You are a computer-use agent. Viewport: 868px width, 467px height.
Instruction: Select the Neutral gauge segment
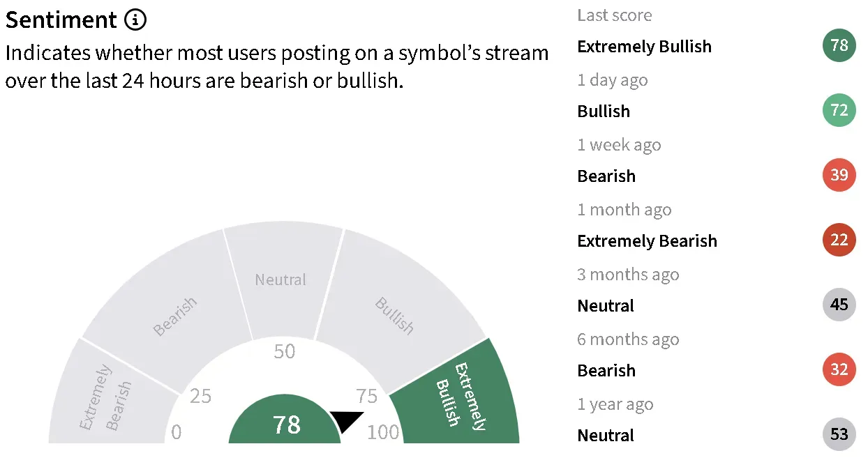(x=280, y=280)
